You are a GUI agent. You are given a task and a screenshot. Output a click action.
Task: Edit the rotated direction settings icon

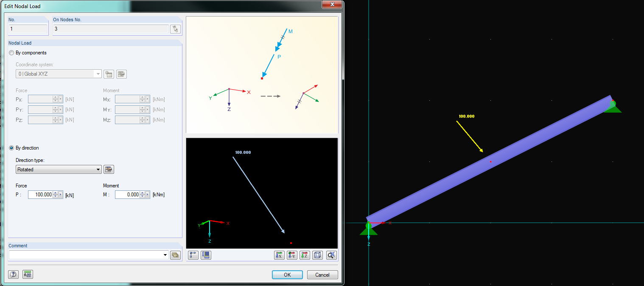point(109,169)
